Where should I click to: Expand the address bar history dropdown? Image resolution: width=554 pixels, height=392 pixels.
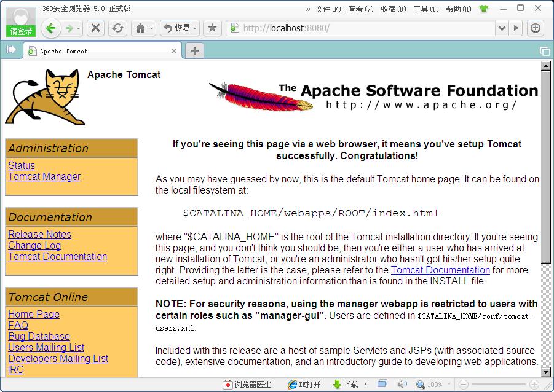point(502,28)
